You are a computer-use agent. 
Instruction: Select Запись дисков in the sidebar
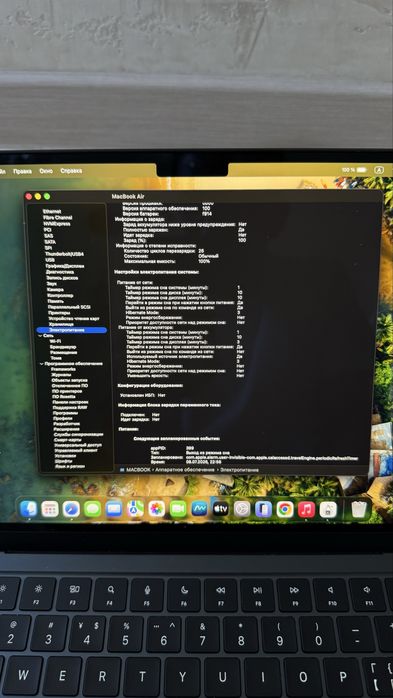coord(62,277)
